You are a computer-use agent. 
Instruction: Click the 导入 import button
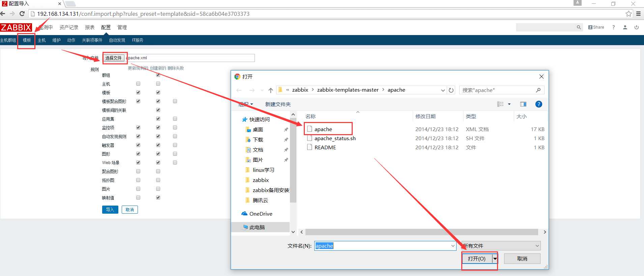[x=110, y=210]
